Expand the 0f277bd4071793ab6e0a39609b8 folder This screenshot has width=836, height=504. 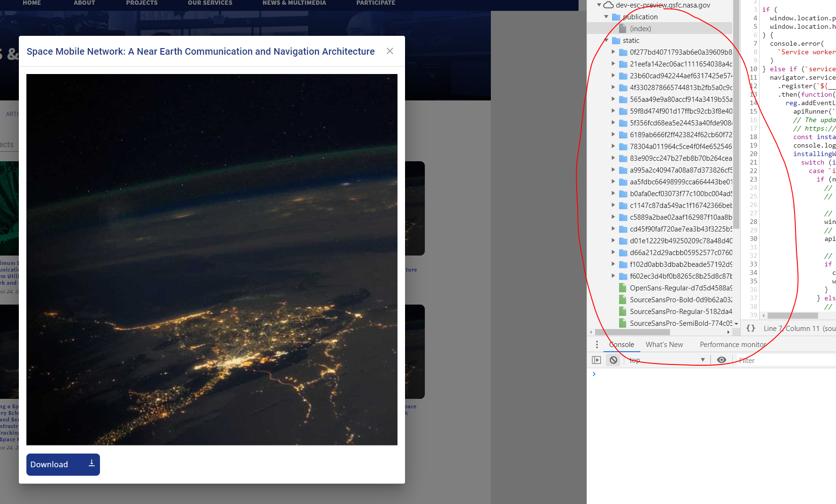click(613, 52)
